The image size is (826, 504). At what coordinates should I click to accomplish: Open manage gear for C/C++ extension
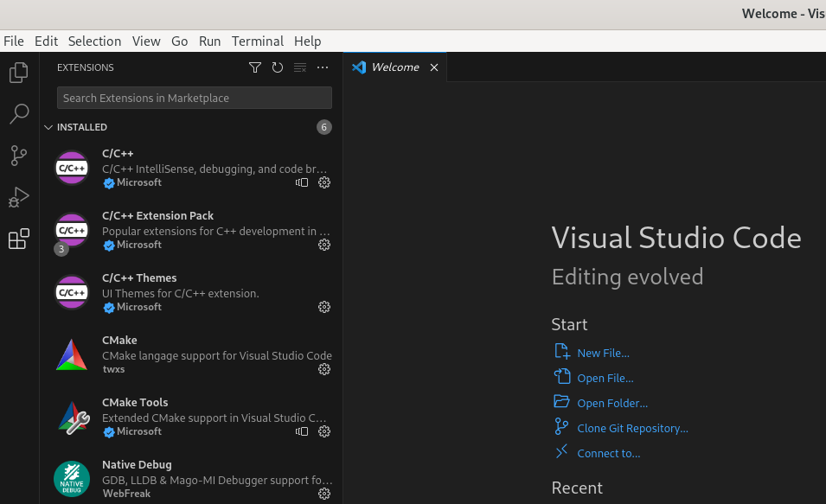[x=324, y=182]
